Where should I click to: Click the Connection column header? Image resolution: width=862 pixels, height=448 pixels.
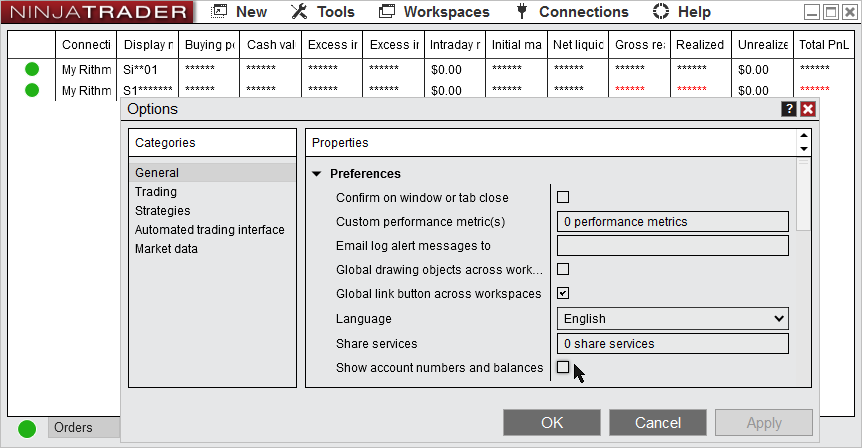pyautogui.click(x=86, y=45)
